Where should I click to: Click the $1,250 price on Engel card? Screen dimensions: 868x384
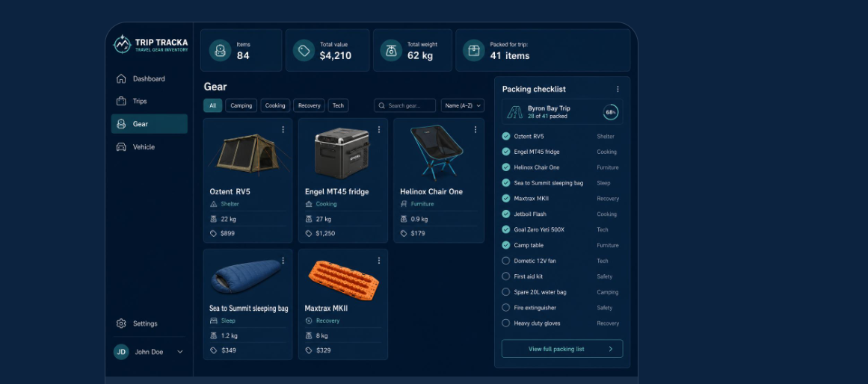point(325,234)
